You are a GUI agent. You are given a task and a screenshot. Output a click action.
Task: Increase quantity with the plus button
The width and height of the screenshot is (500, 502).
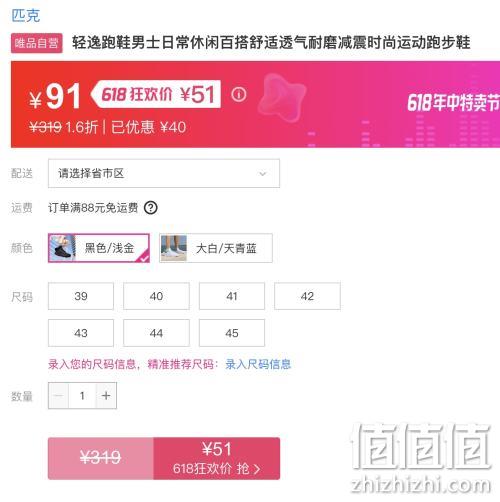106,396
